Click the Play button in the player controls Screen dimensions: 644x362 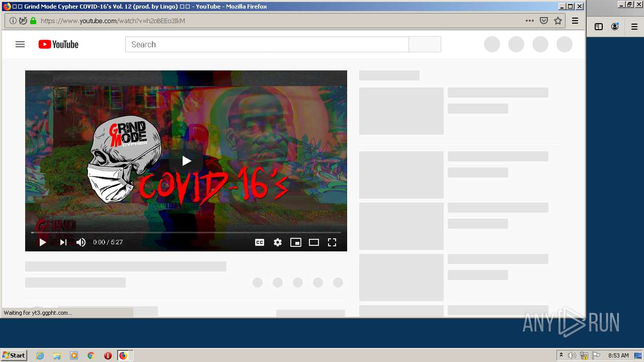click(x=42, y=242)
